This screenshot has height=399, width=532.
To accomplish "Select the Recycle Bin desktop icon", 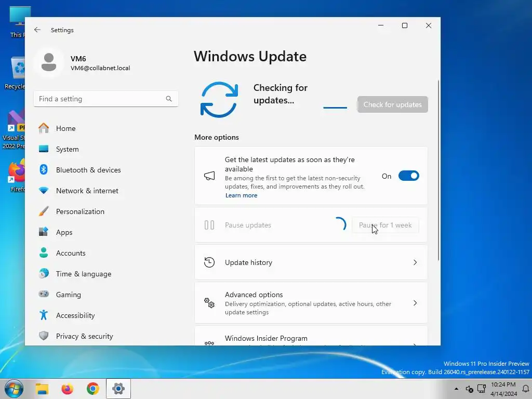I will tap(15, 73).
